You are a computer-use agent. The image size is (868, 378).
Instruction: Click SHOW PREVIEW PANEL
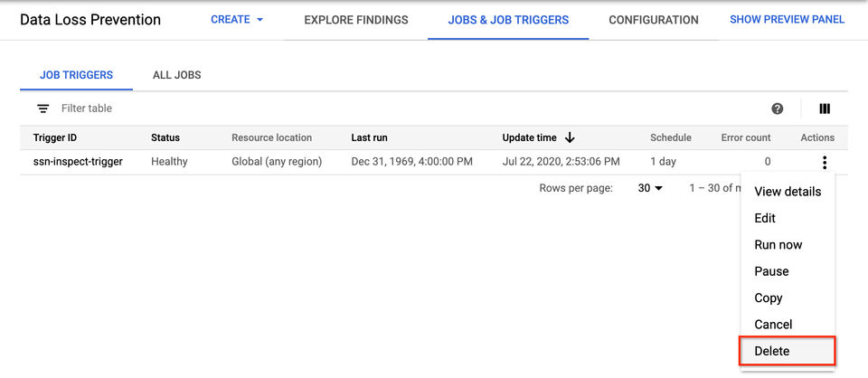click(x=787, y=20)
